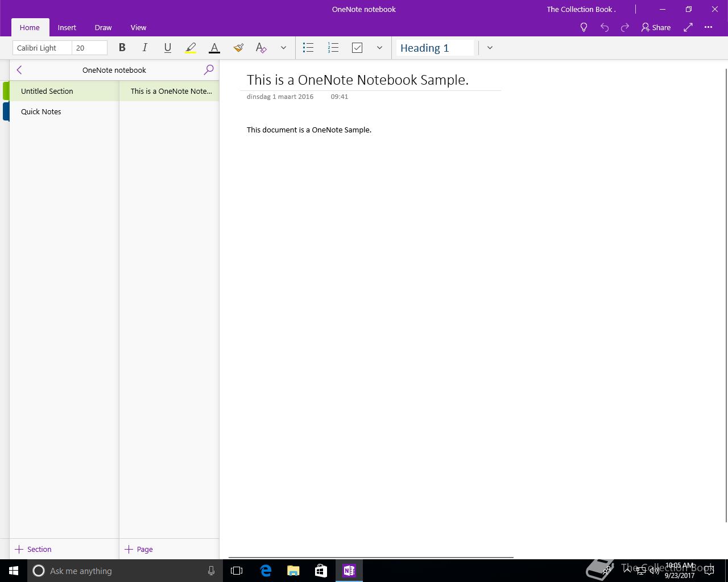
Task: Open the styles dropdown arrow
Action: pyautogui.click(x=490, y=48)
